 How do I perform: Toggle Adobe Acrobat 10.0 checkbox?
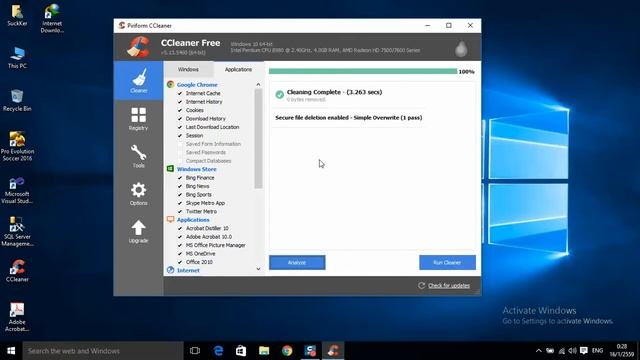coord(180,237)
